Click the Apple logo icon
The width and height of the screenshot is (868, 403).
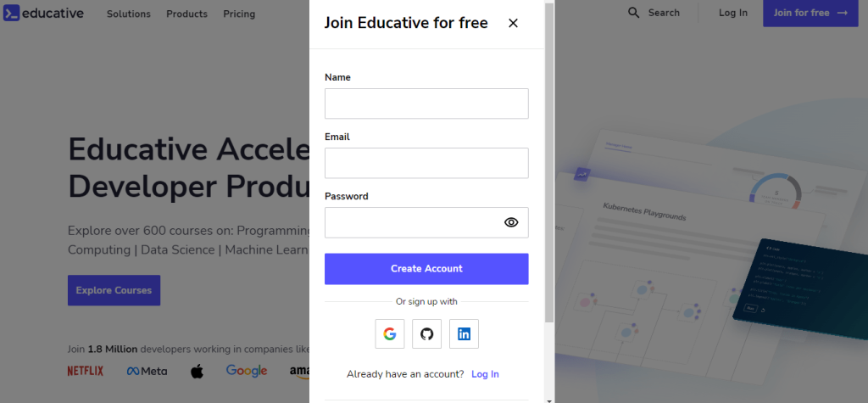197,371
